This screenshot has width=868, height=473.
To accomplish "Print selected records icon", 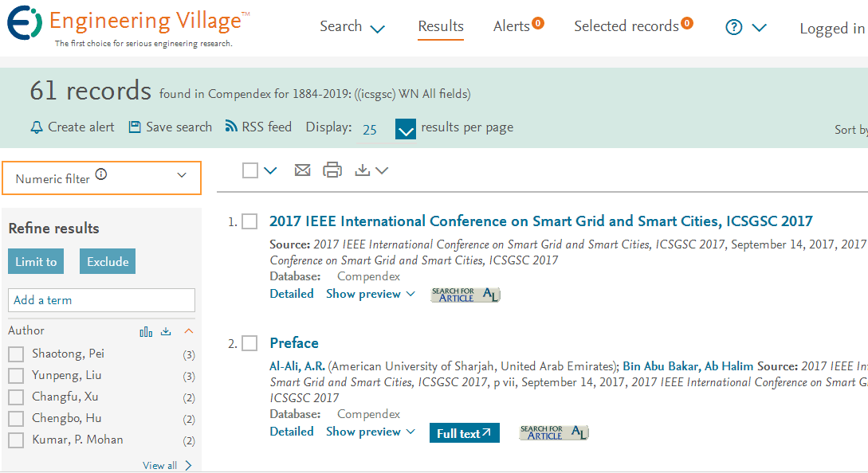I will [332, 170].
